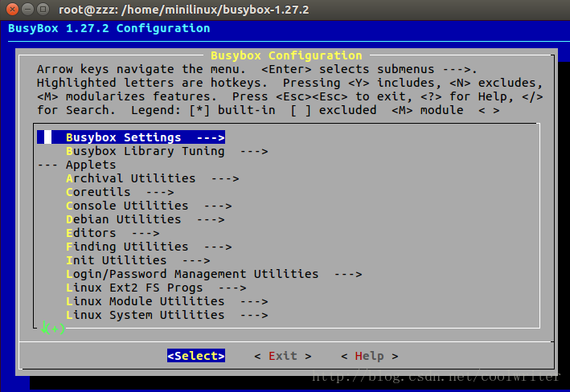Open the Busybox Library Tuning submenu
This screenshot has width=570, height=392.
pyautogui.click(x=167, y=151)
